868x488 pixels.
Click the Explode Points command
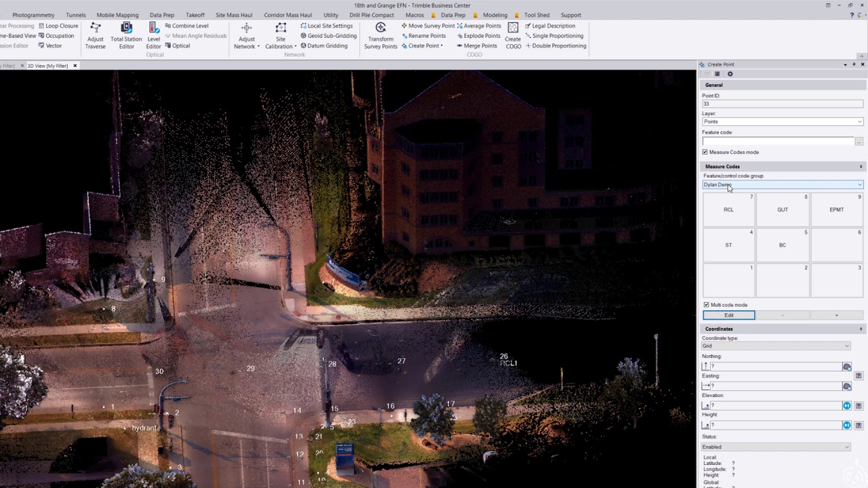pyautogui.click(x=478, y=36)
